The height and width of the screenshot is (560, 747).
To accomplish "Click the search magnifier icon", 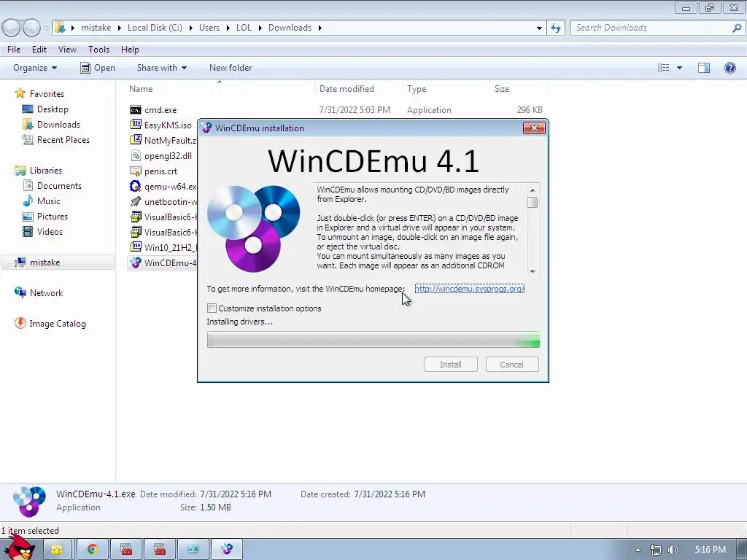I will [x=737, y=28].
